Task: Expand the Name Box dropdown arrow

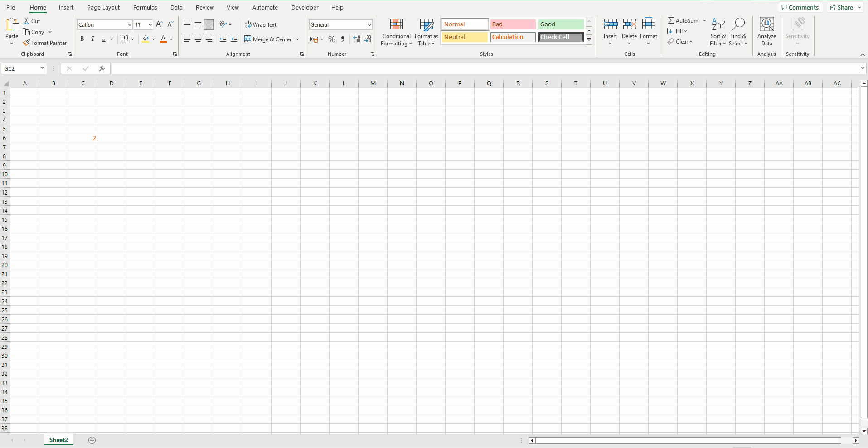Action: pyautogui.click(x=42, y=68)
